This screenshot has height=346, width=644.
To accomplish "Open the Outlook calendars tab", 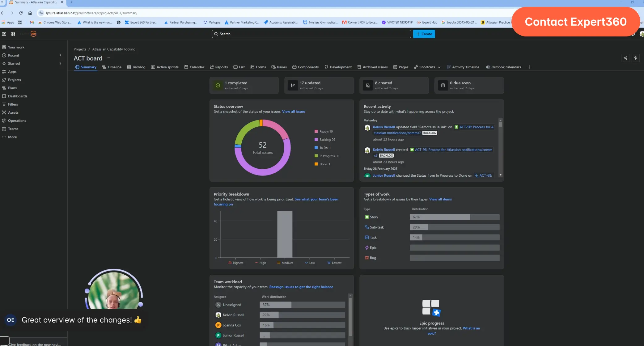I will click(503, 67).
